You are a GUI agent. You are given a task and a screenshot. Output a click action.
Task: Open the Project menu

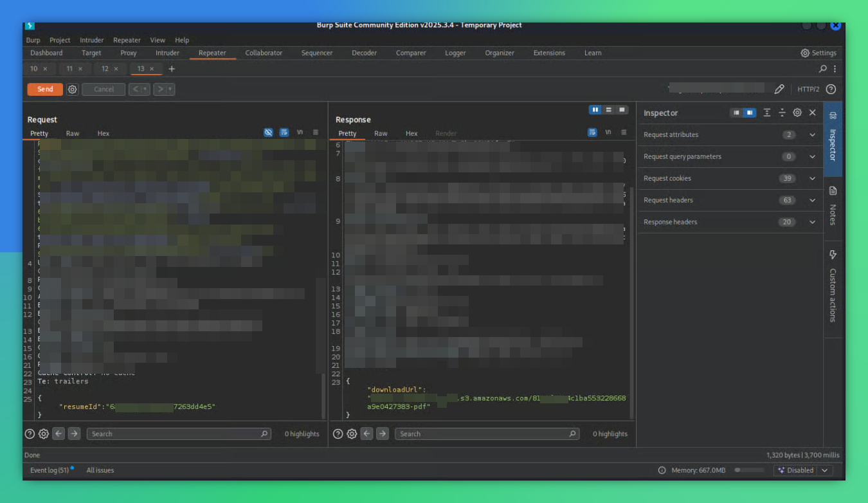pyautogui.click(x=60, y=40)
